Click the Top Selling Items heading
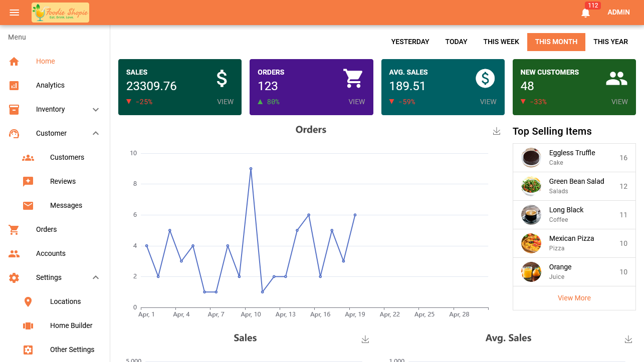Viewport: 644px width, 362px height. [552, 131]
